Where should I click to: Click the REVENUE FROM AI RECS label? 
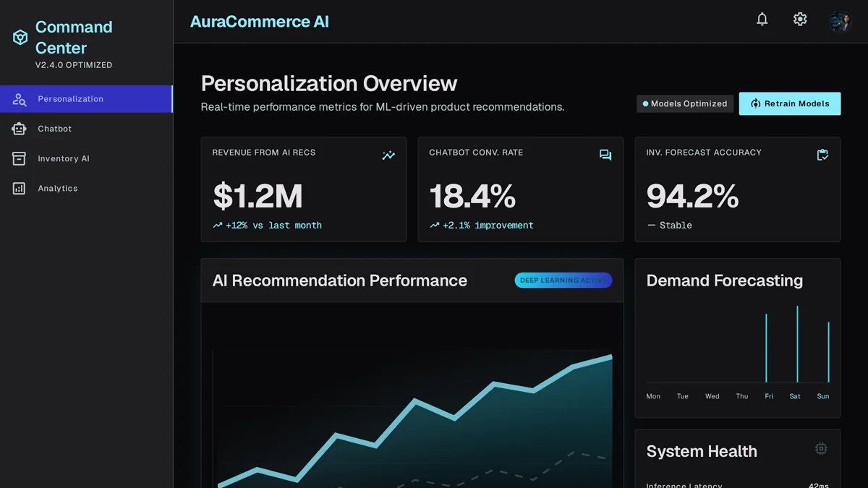coord(264,153)
